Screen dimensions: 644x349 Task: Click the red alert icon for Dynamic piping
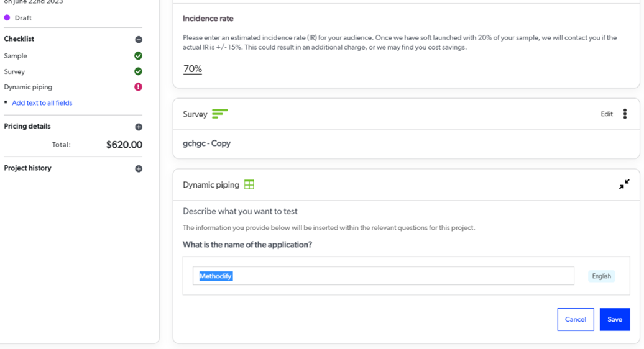click(139, 87)
